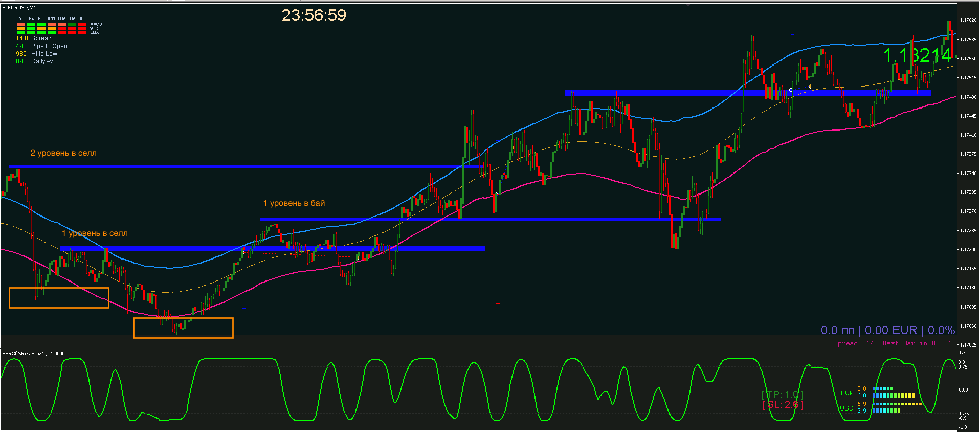Click the 898.0 Daily Av readout
The image size is (980, 432).
pyautogui.click(x=34, y=61)
